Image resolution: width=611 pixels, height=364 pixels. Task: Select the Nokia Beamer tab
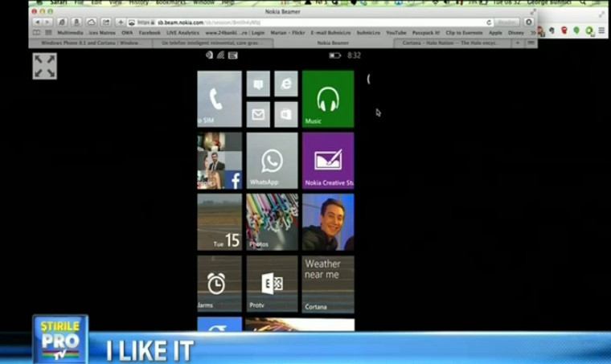click(x=333, y=43)
